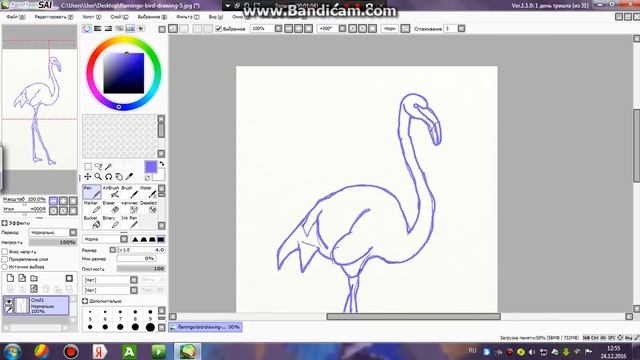Open the Выбранное menu
This screenshot has width=640, height=360.
[152, 17]
